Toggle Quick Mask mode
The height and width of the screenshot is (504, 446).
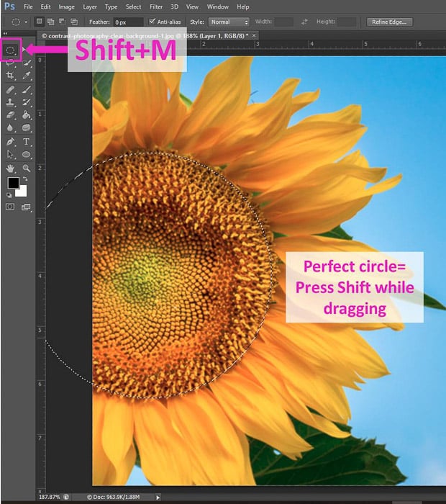click(x=10, y=207)
